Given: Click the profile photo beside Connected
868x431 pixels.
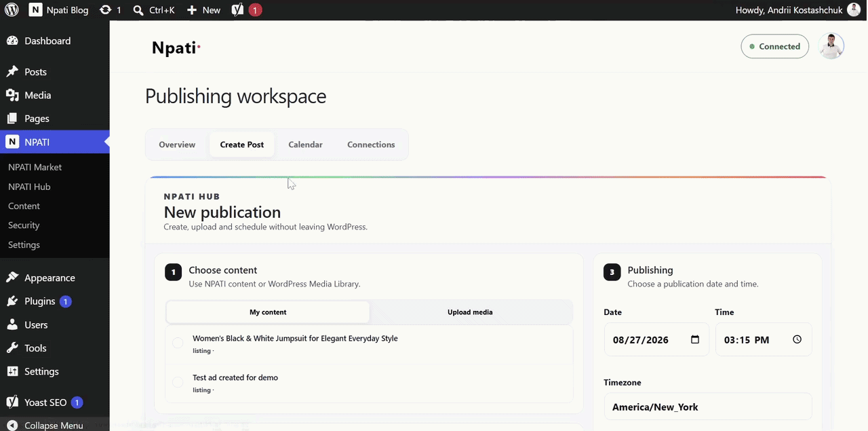Looking at the screenshot, I should [831, 46].
